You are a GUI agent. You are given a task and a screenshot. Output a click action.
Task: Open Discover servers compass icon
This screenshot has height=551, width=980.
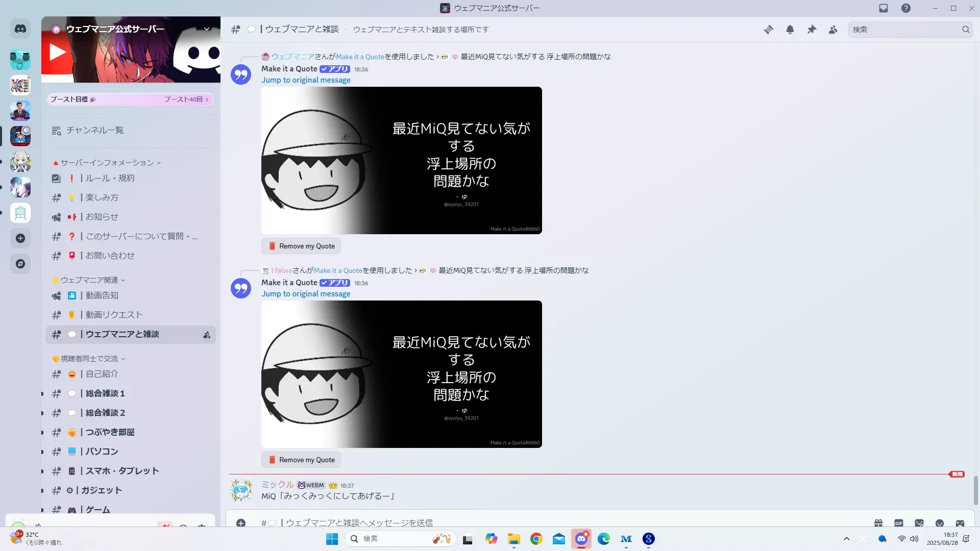20,264
